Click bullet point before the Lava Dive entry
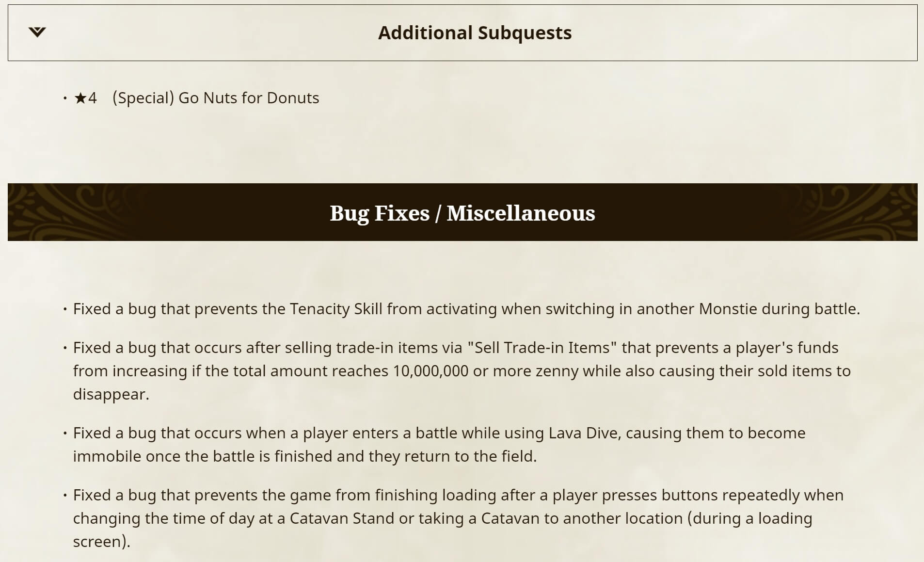 coord(65,433)
